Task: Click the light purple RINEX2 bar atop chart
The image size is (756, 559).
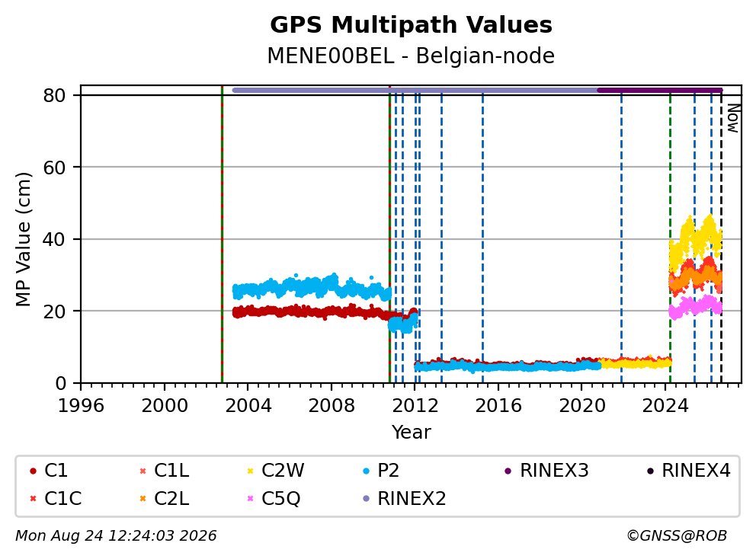Action: click(415, 90)
